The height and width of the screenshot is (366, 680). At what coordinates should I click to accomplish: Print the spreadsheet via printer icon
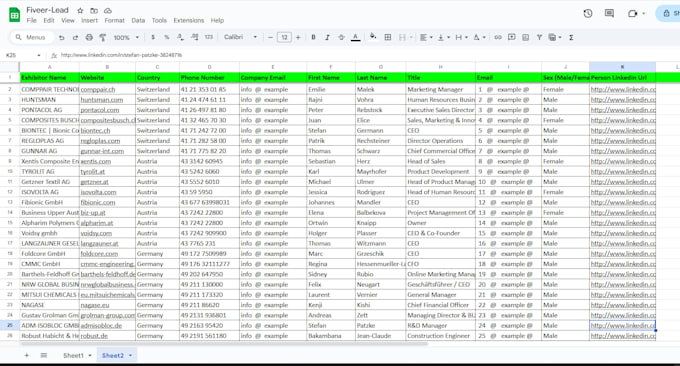(x=89, y=38)
